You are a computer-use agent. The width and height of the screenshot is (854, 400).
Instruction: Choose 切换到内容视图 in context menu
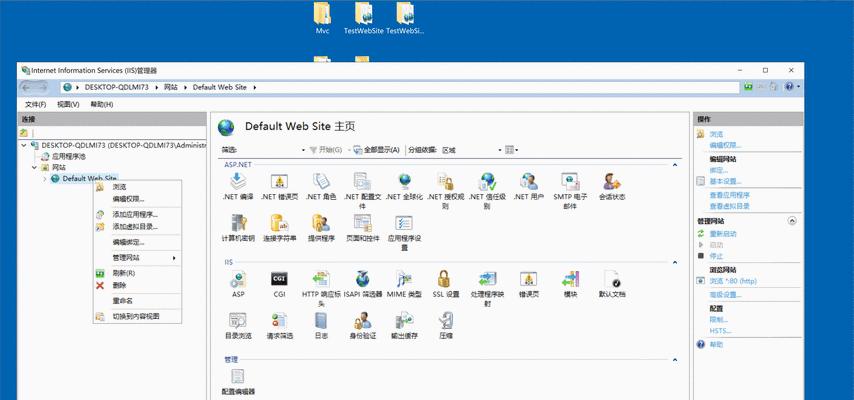click(x=137, y=316)
